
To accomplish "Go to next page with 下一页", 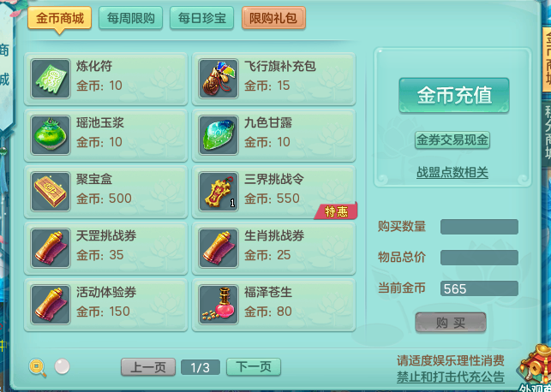I will tap(254, 367).
